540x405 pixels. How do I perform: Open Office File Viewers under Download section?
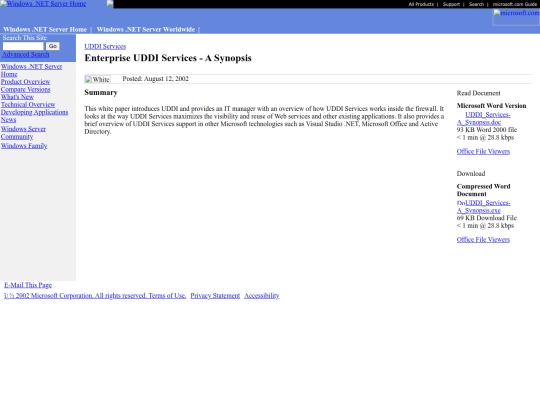483,239
